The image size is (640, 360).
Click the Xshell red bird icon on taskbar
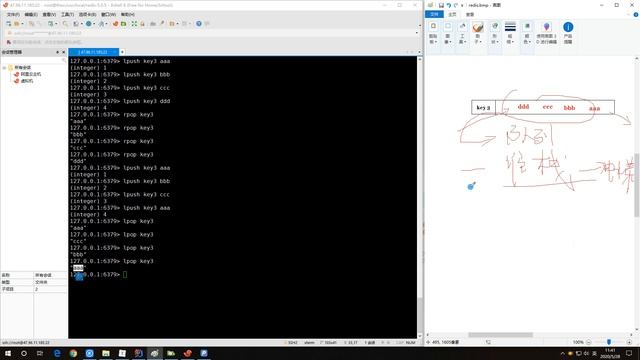[x=187, y=353]
